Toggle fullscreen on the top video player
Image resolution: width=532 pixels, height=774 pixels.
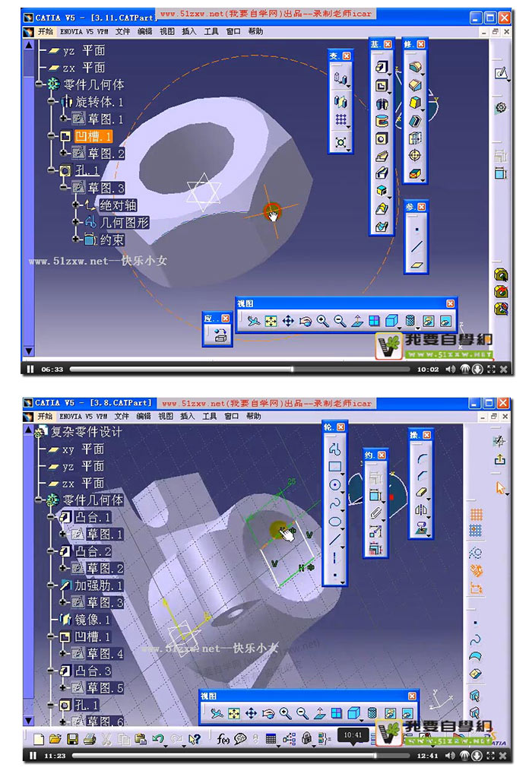click(x=491, y=370)
